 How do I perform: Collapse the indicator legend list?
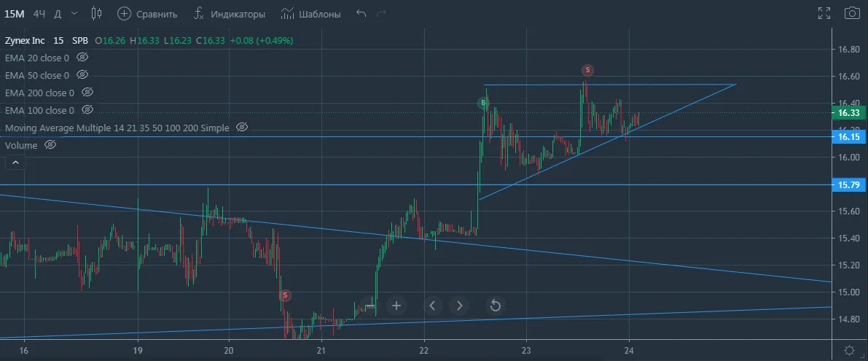click(15, 162)
